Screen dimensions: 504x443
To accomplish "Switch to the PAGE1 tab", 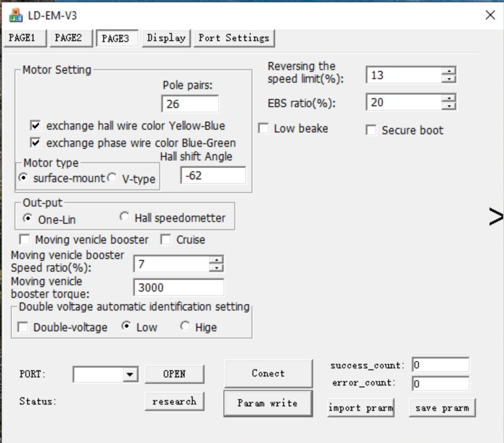I will (24, 38).
